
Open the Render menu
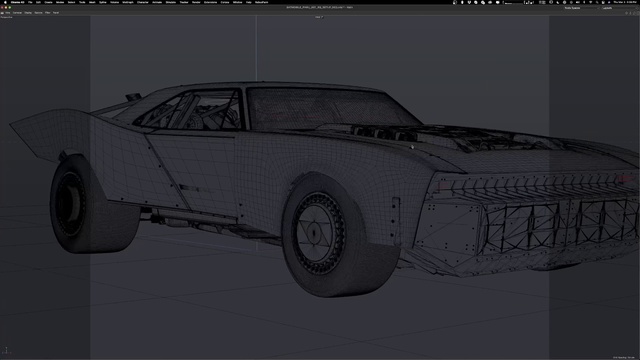click(196, 2)
